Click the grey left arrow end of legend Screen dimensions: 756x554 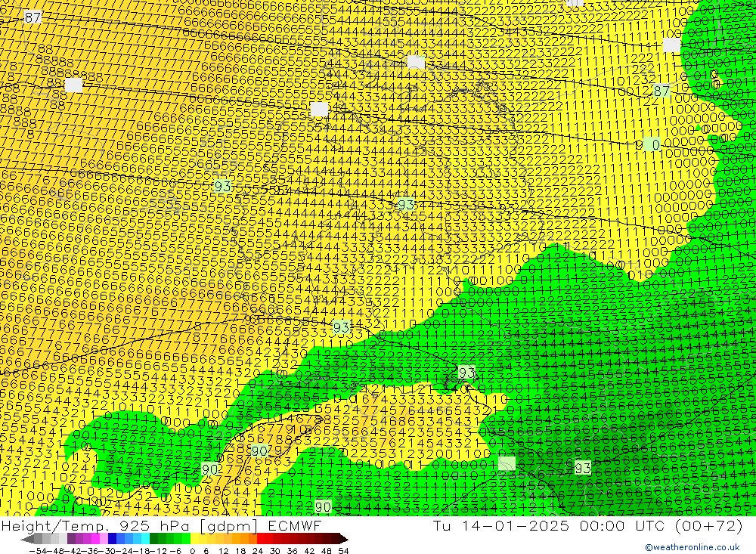click(x=27, y=539)
